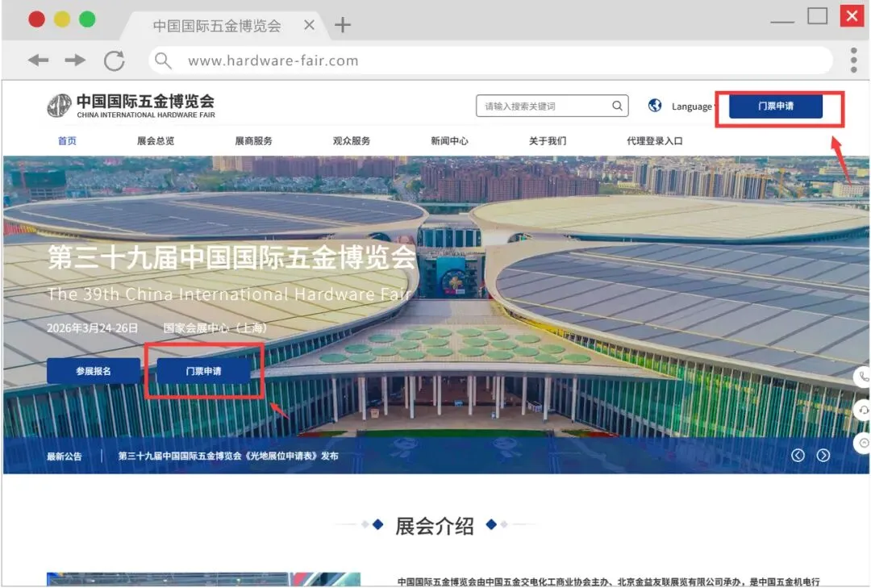
Task: Reload the page with browser refresh icon
Action: pos(115,60)
